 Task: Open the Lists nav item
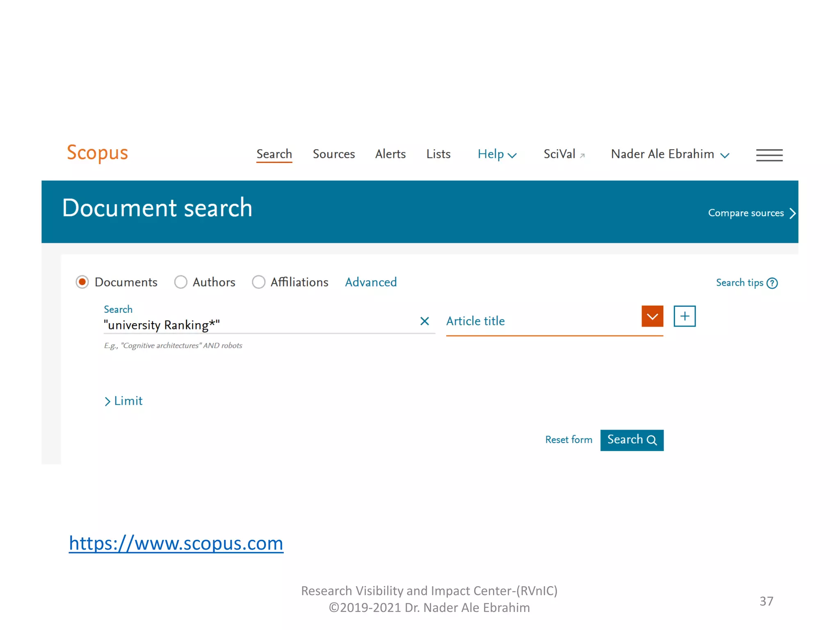point(438,154)
